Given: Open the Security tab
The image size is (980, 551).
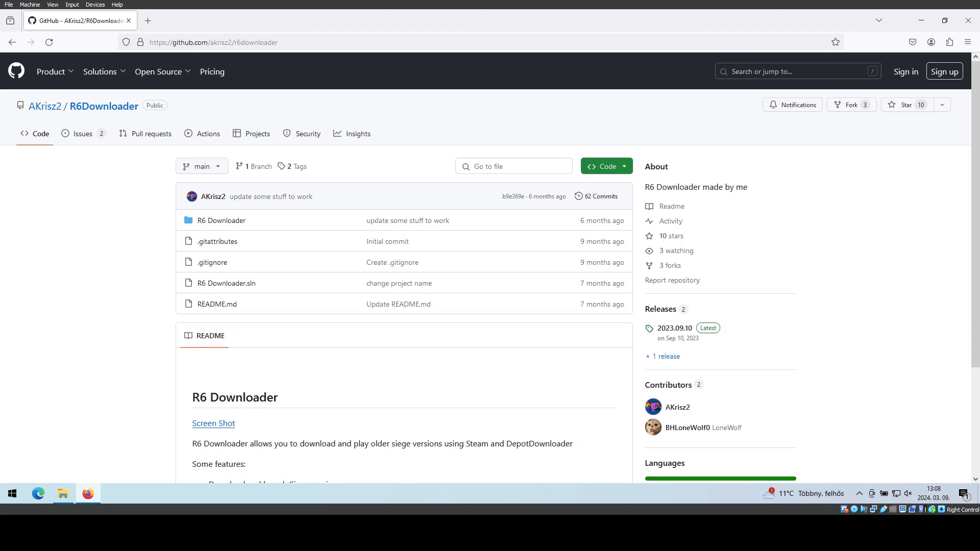Looking at the screenshot, I should tap(302, 134).
